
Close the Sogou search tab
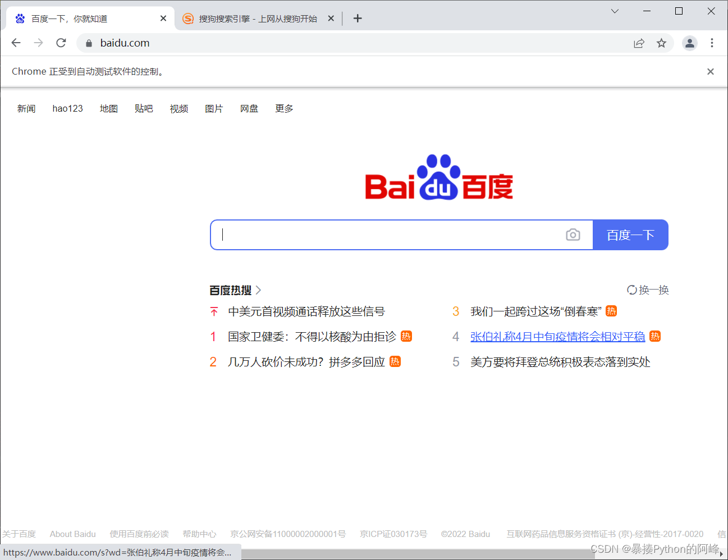click(331, 19)
